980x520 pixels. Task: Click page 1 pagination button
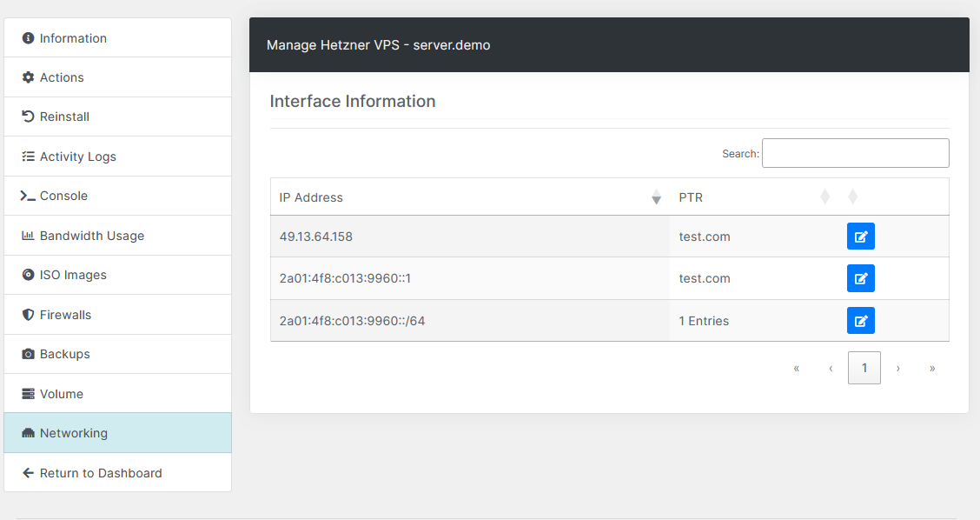[x=864, y=368]
